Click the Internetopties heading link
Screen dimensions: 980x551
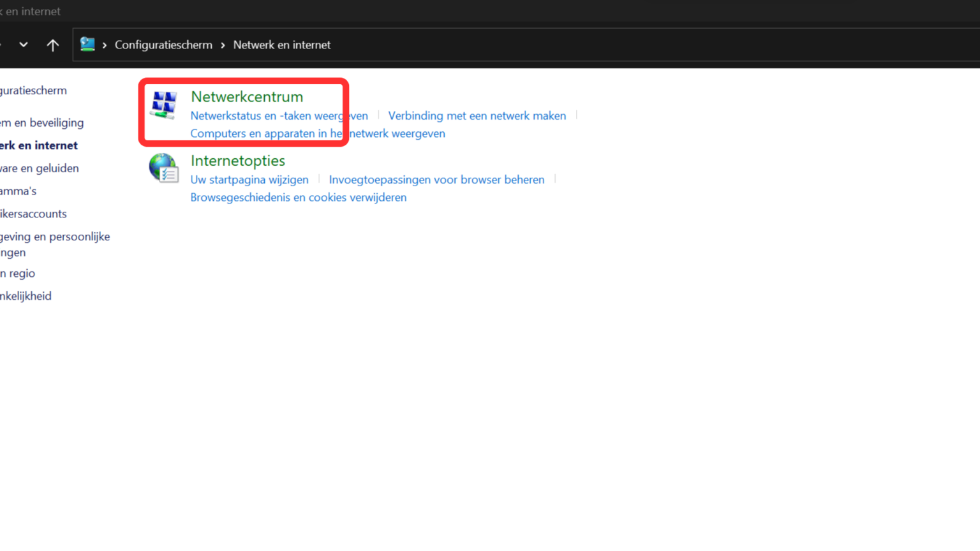(x=237, y=160)
